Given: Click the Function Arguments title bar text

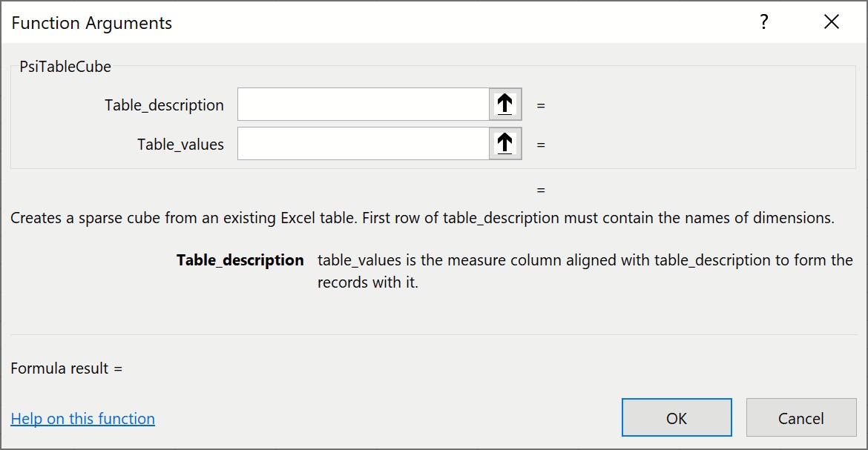Looking at the screenshot, I should point(92,23).
